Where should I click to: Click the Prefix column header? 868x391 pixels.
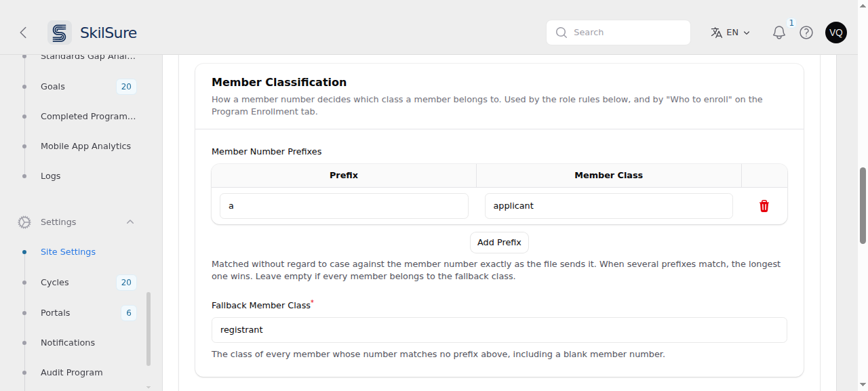(x=344, y=176)
